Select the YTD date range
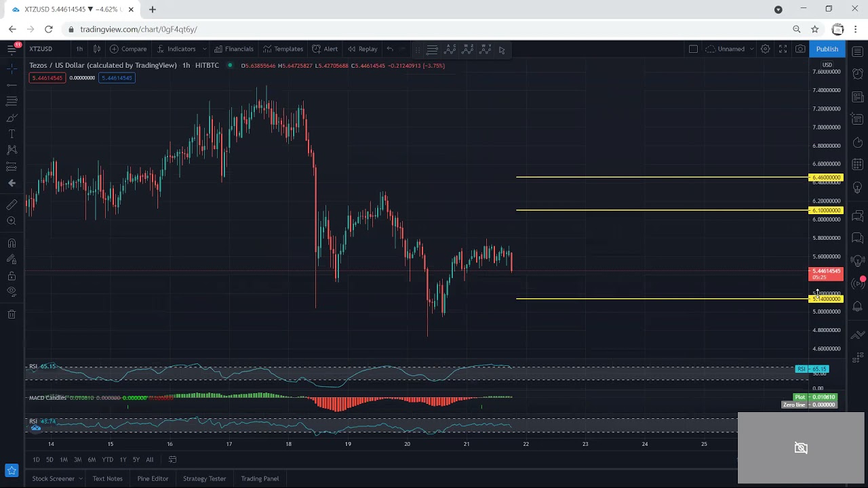This screenshot has height=488, width=868. [x=107, y=460]
